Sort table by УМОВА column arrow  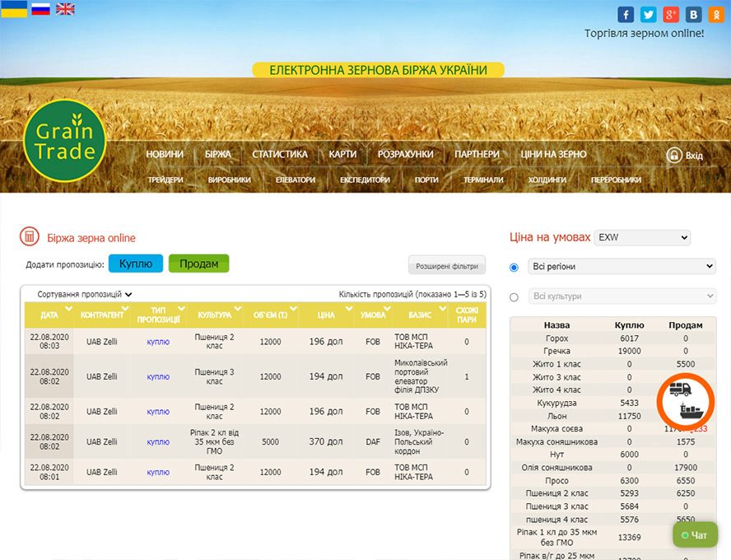point(387,309)
